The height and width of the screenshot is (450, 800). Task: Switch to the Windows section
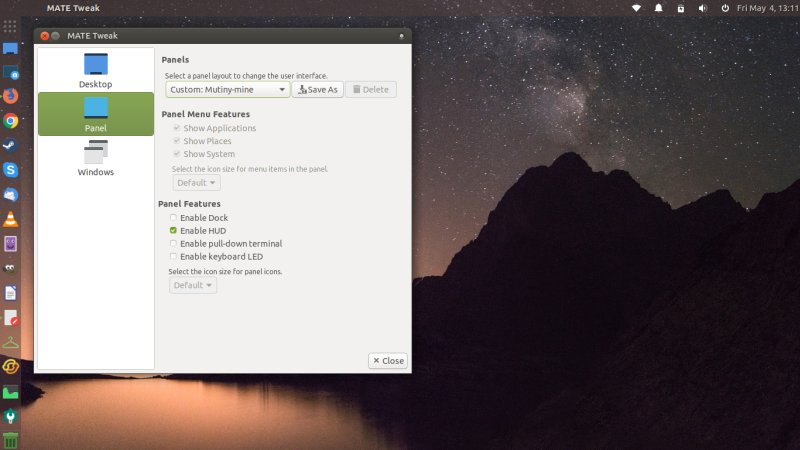tap(96, 158)
